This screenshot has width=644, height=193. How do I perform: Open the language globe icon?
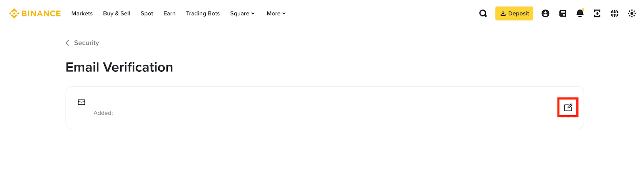(x=615, y=13)
